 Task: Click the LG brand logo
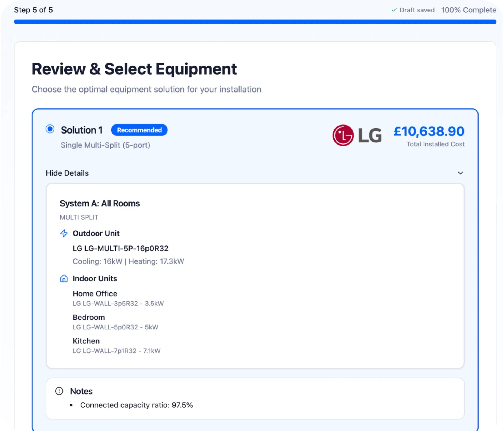pos(357,135)
